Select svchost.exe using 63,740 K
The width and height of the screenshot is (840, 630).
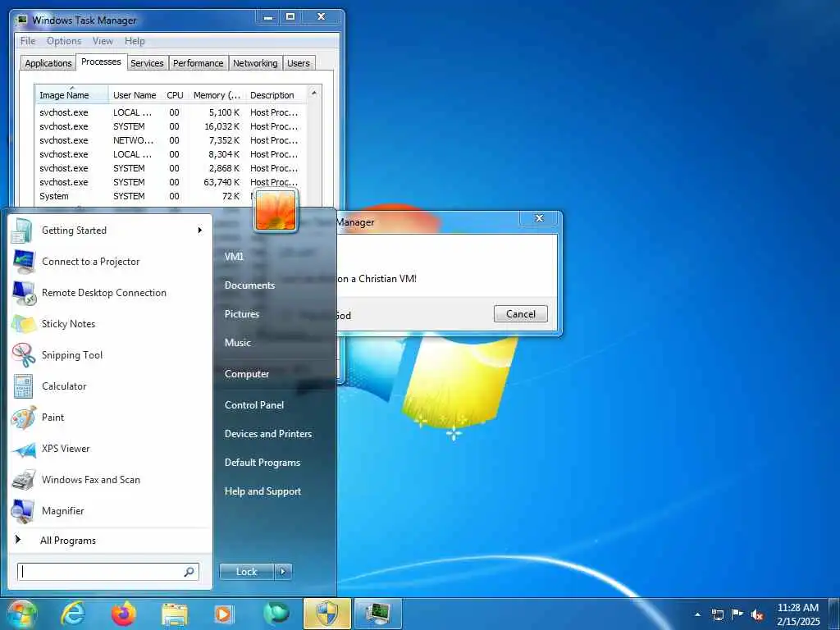pos(171,182)
